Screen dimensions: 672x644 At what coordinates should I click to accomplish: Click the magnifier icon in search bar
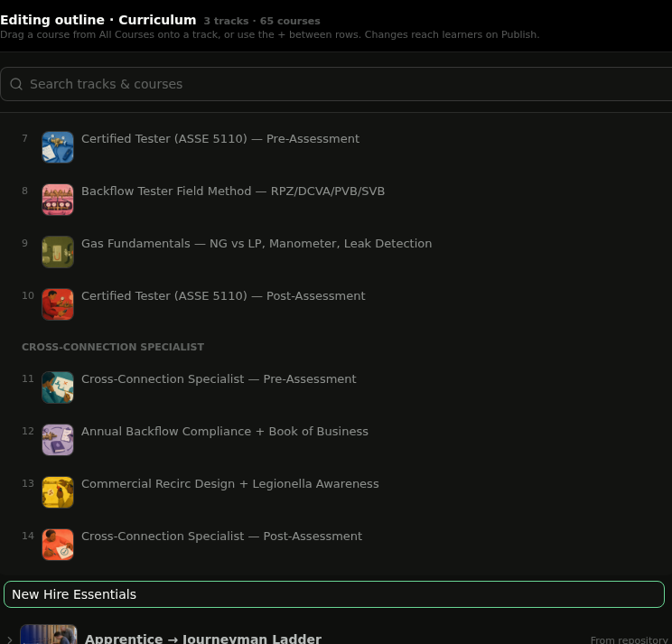coord(16,84)
